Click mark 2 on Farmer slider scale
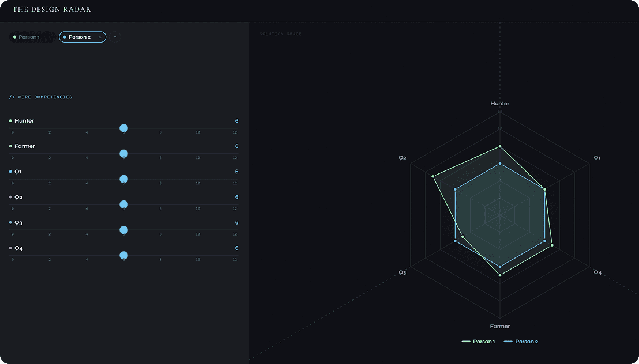 click(x=50, y=158)
